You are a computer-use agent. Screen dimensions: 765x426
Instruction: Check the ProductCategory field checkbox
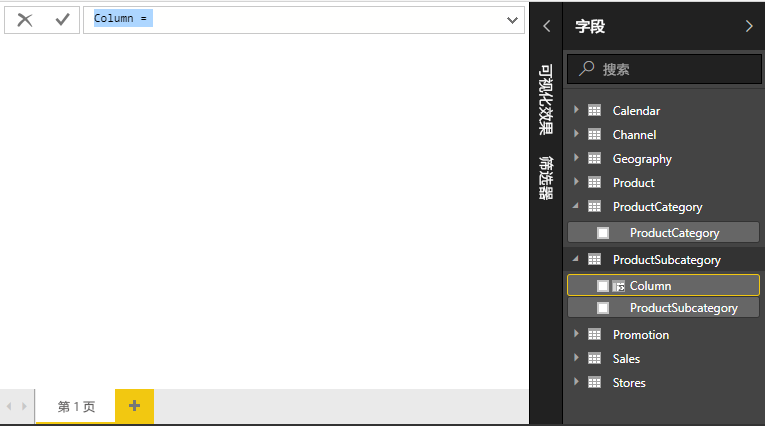602,233
